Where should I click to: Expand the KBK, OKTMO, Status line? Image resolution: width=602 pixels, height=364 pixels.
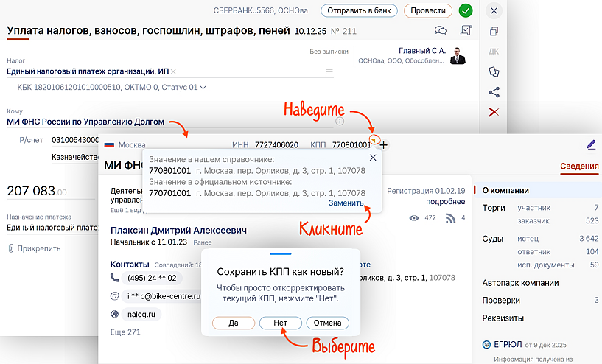111,87
